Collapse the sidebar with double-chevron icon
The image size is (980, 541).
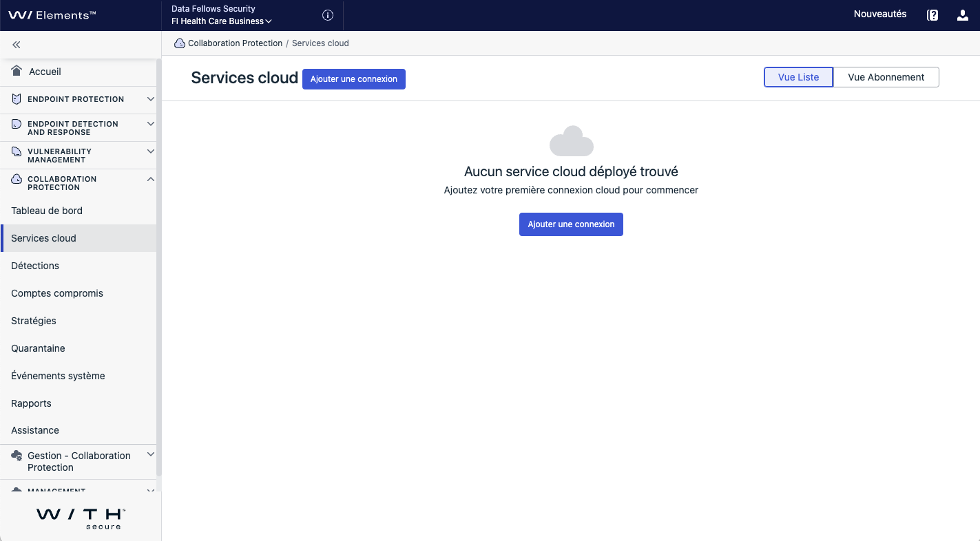coord(17,45)
